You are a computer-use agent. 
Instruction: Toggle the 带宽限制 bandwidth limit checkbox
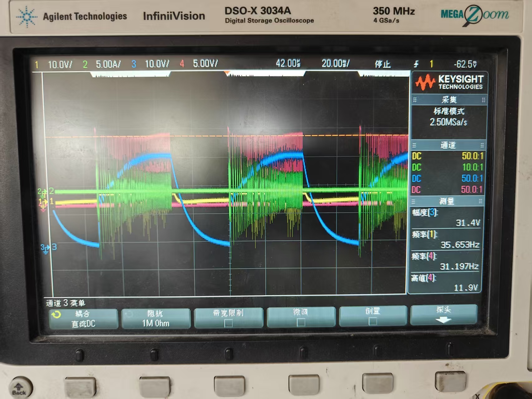click(228, 323)
